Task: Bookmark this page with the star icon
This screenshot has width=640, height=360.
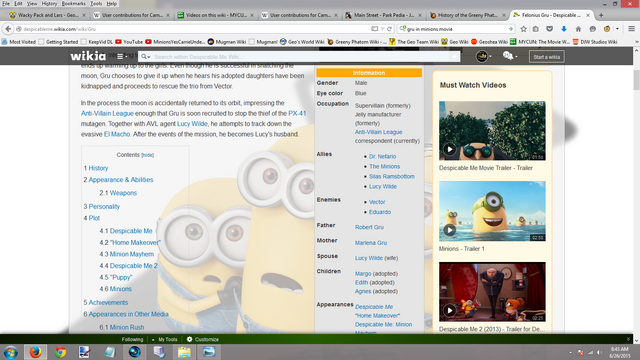Action: coord(524,29)
